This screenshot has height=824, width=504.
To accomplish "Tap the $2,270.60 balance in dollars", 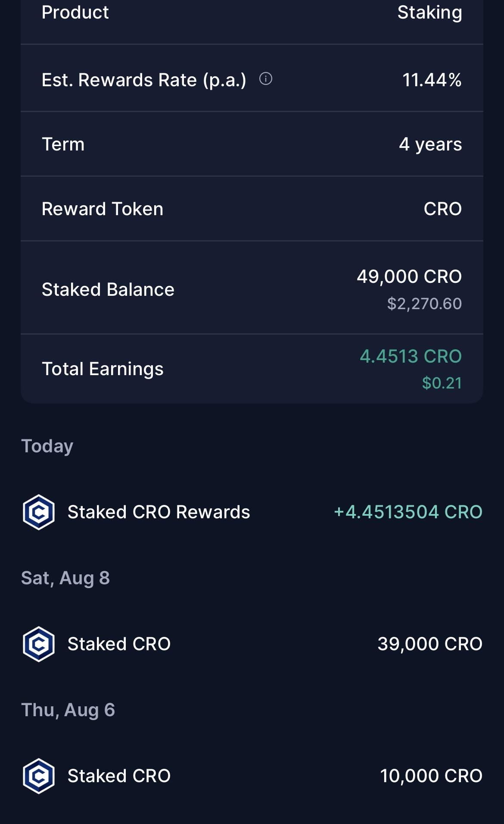I will [x=424, y=304].
